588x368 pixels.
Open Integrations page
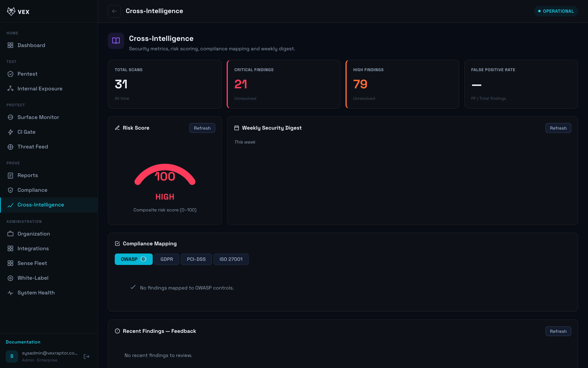[x=49, y=248]
